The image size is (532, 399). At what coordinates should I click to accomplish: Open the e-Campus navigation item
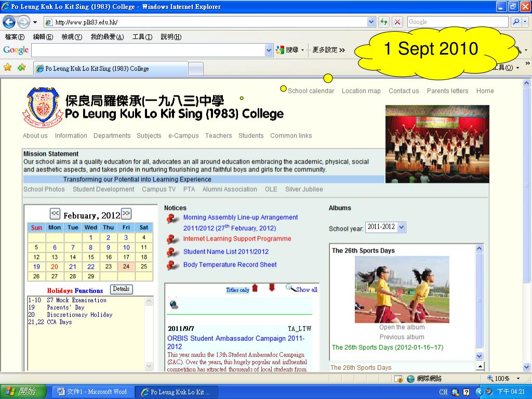click(x=183, y=136)
